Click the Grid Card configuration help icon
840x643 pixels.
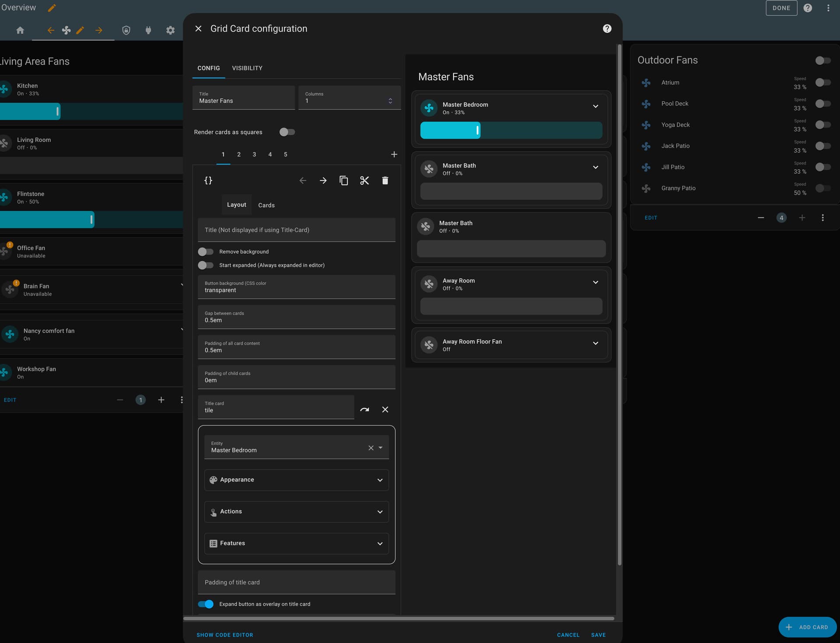pyautogui.click(x=607, y=28)
